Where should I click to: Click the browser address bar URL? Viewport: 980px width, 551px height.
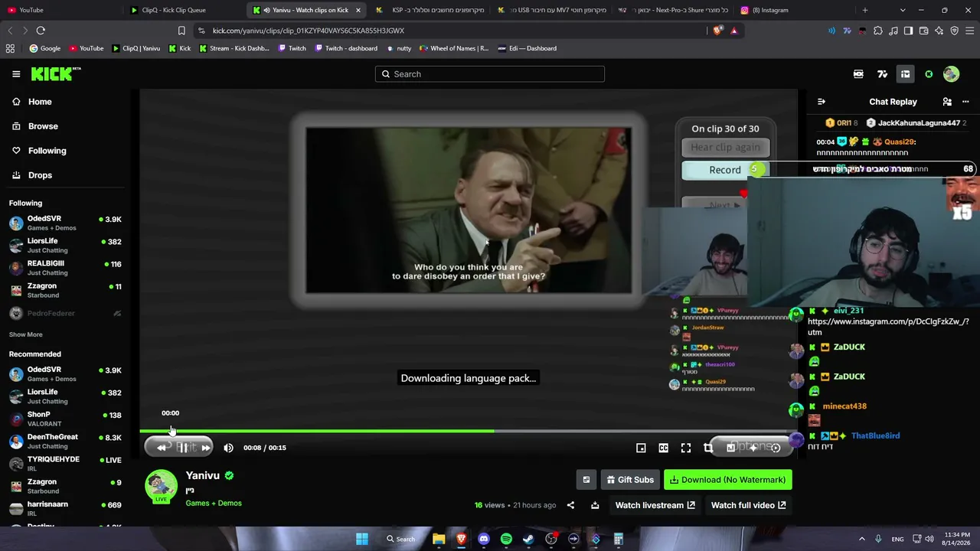coord(309,31)
